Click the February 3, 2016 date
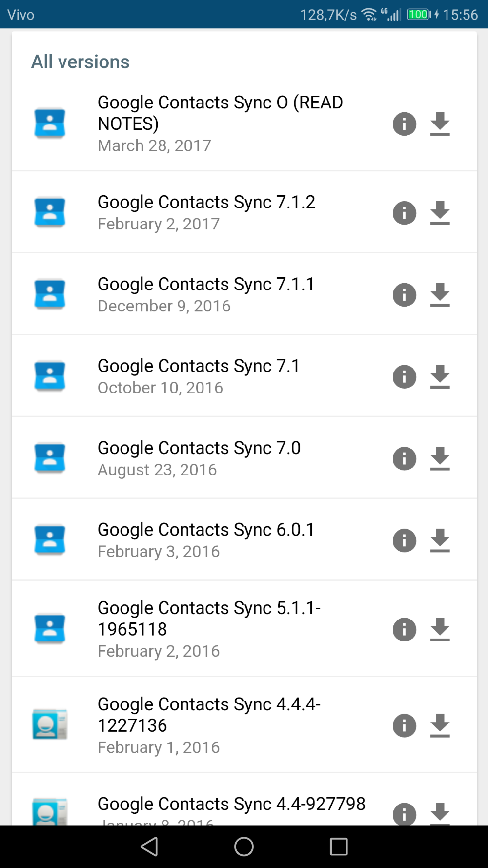Image resolution: width=488 pixels, height=868 pixels. [x=159, y=551]
